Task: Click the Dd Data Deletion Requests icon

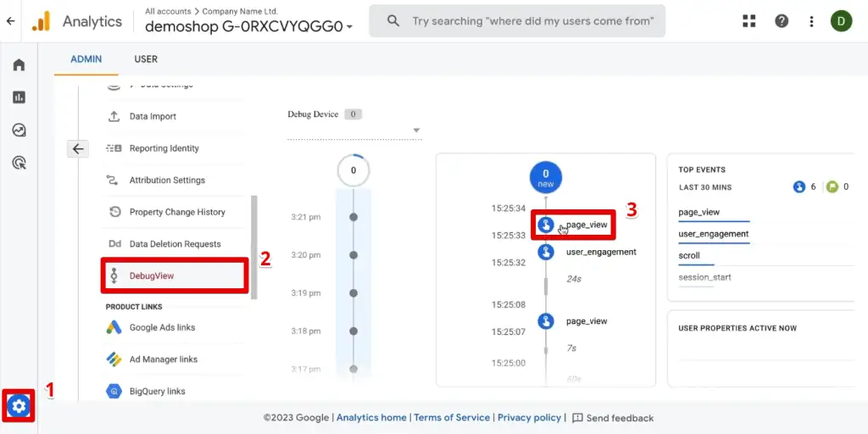Action: tap(114, 244)
